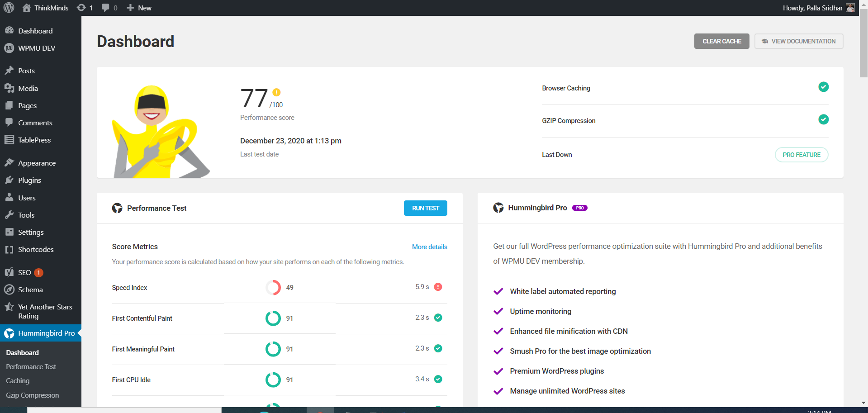Click Palla Sridhar avatar thumbnail
The image size is (868, 413).
pos(850,8)
